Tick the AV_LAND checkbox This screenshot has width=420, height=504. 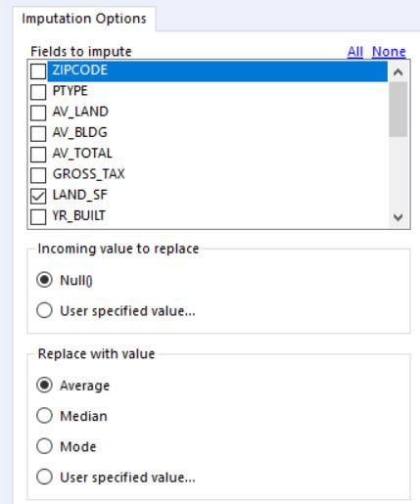[x=38, y=113]
